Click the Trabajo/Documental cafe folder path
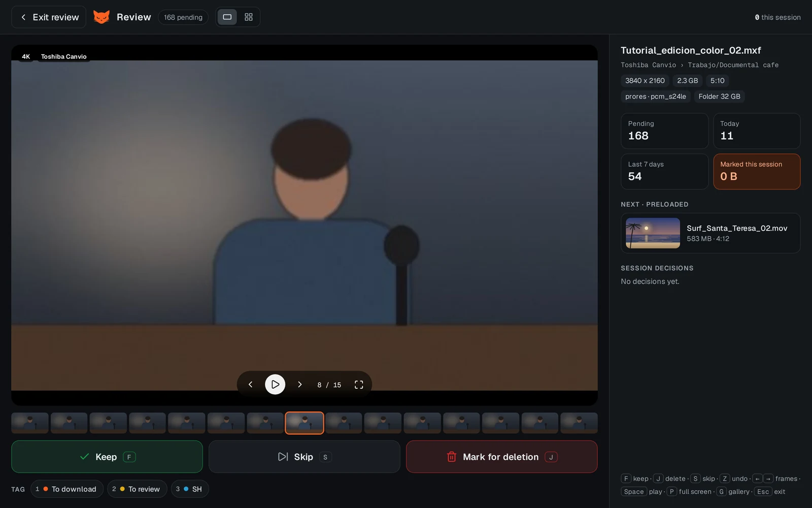This screenshot has height=508, width=812. 733,65
